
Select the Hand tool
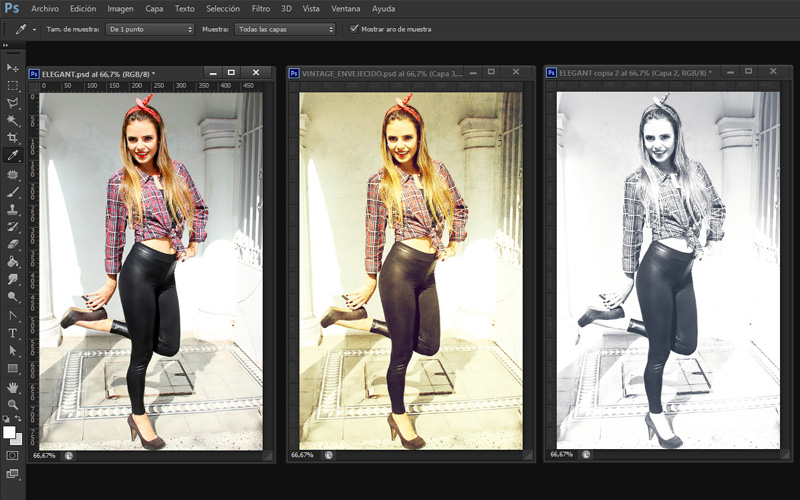pos(13,386)
